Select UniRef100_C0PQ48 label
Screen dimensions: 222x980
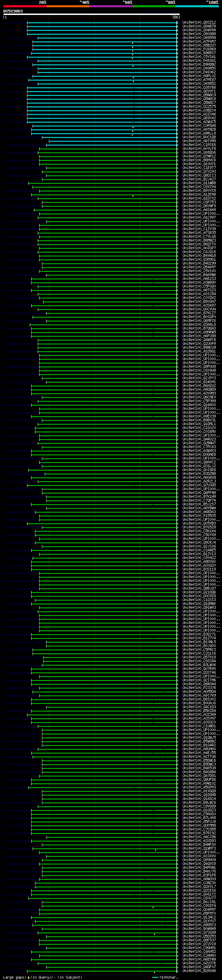click(x=199, y=125)
